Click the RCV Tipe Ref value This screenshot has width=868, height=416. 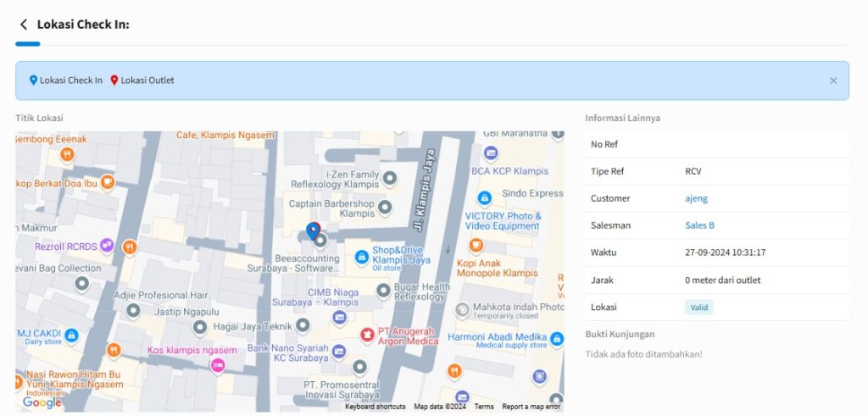(693, 171)
